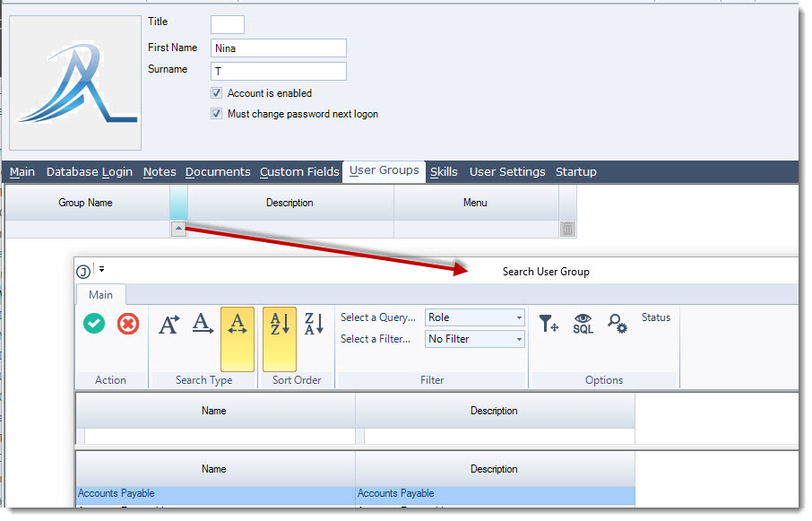Image resolution: width=812 pixels, height=521 pixels.
Task: Click the results grid Description column header
Action: 495,469
